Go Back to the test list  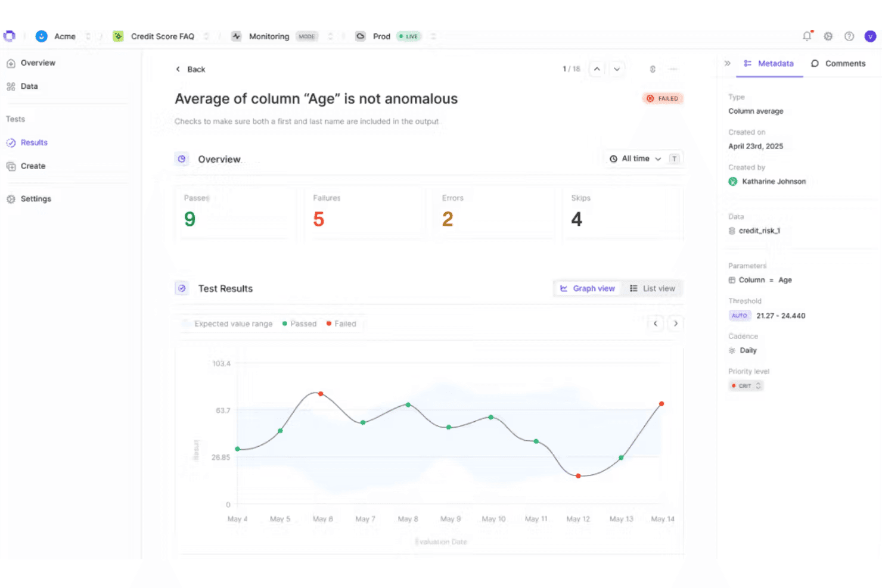coord(190,69)
